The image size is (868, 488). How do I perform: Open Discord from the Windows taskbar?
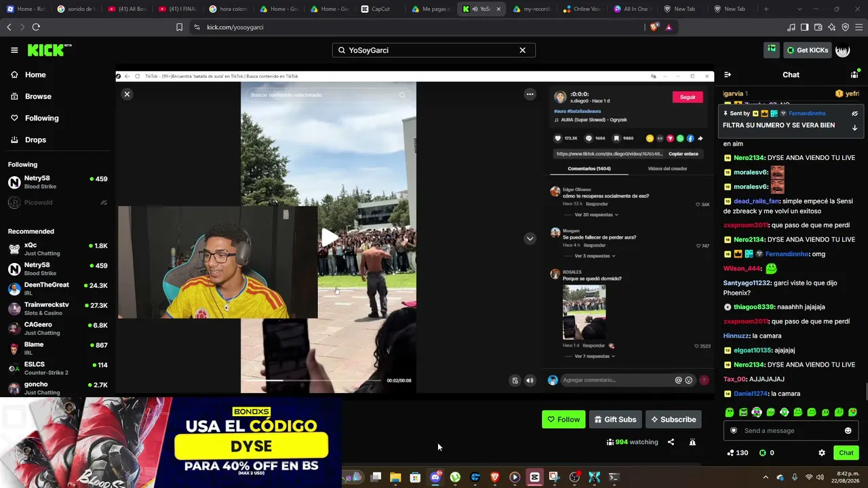(x=435, y=477)
